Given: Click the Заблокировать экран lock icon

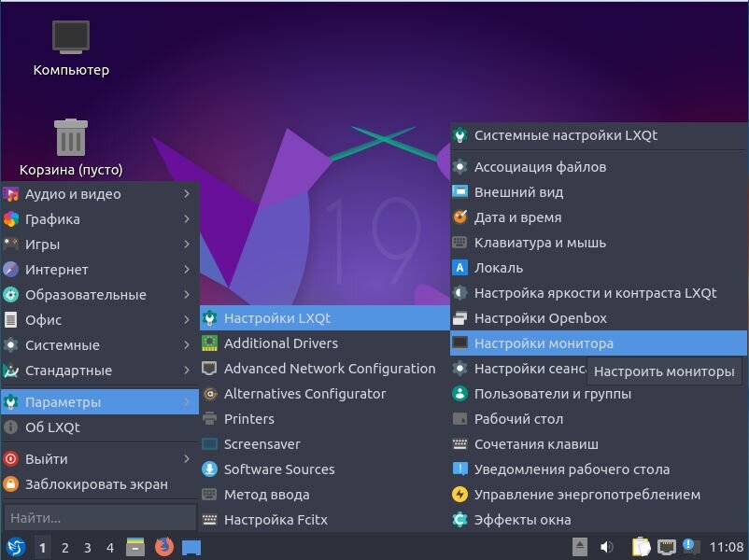Looking at the screenshot, I should 11,484.
